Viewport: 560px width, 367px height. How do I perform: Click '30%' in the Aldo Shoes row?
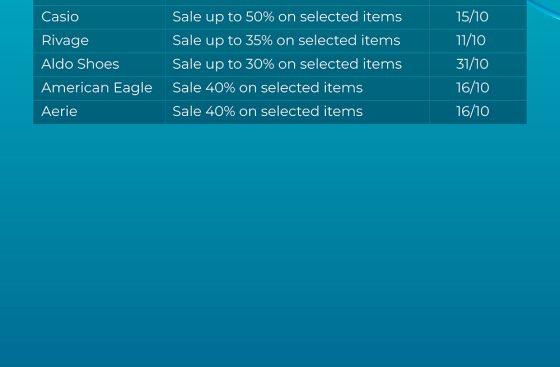[x=260, y=64]
